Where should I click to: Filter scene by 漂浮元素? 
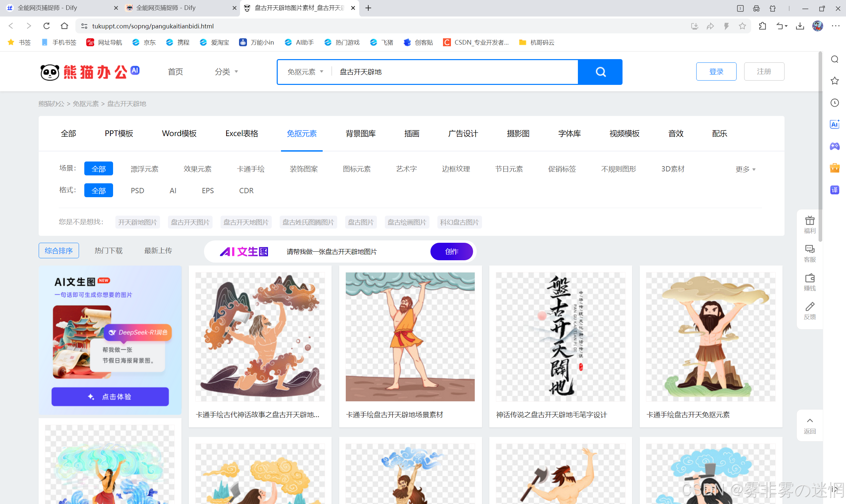(144, 169)
